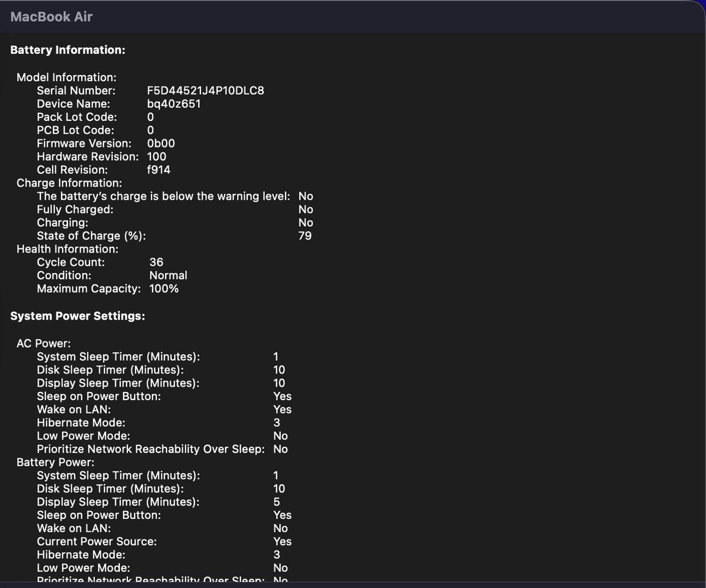Click the "State of Charge (%):" label
Screen dimensions: 706x588
92,236
